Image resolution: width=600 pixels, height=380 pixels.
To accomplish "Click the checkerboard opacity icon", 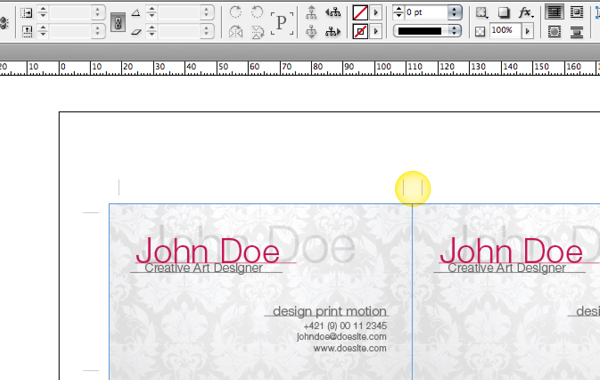I will click(480, 31).
